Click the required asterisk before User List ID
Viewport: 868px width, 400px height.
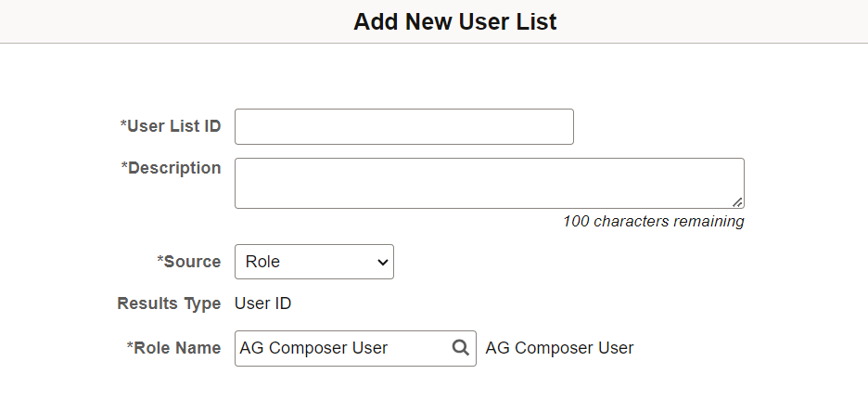click(x=123, y=125)
